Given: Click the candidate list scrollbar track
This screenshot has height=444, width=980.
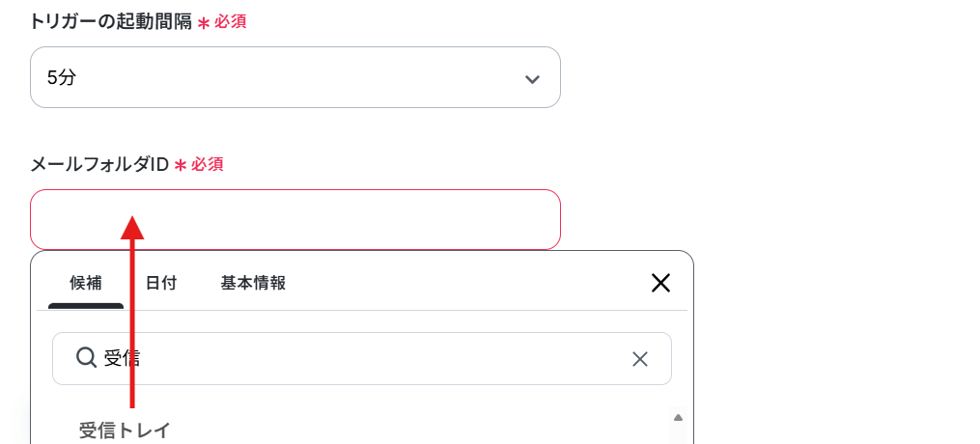Looking at the screenshot, I should [x=678, y=434].
